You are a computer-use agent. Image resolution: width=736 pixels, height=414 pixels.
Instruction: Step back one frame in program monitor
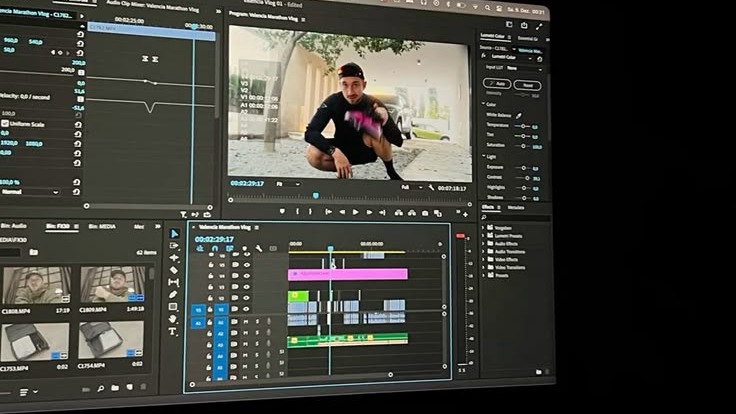click(342, 212)
